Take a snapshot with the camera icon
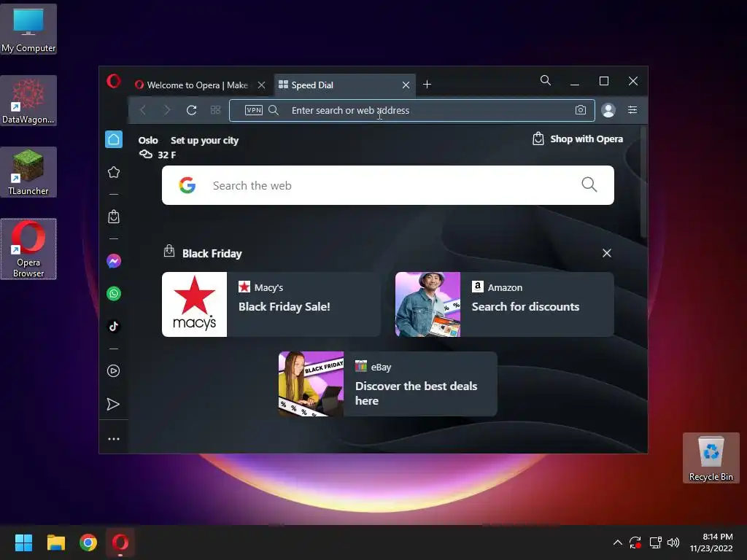Screen dimensions: 747x560 (580, 110)
